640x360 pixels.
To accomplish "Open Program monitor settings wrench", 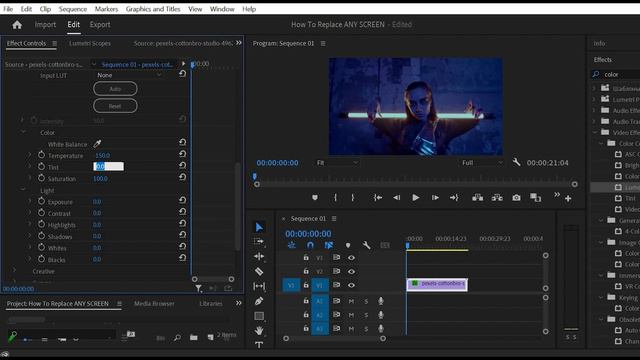I will point(516,162).
